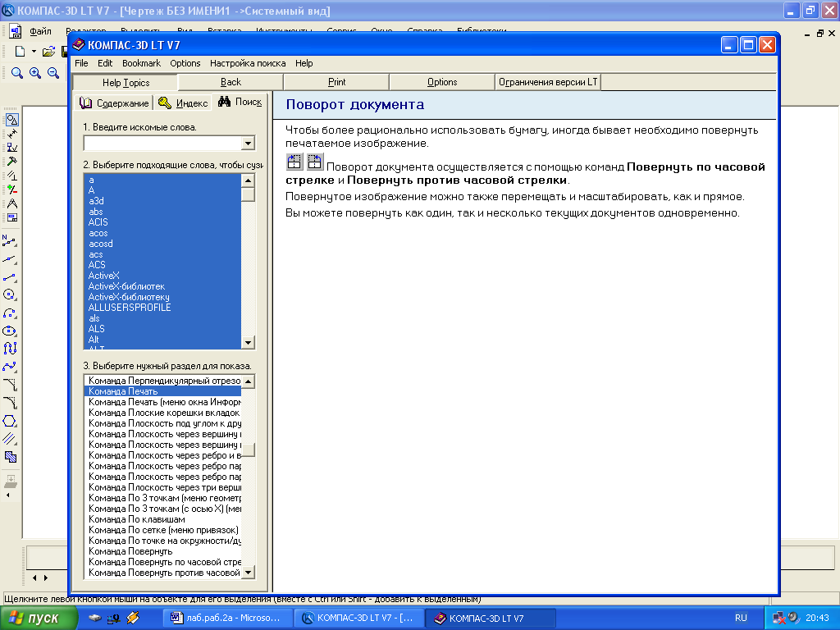Click the zoom out magnifier icon
Screen dimensions: 840x630
click(x=53, y=73)
